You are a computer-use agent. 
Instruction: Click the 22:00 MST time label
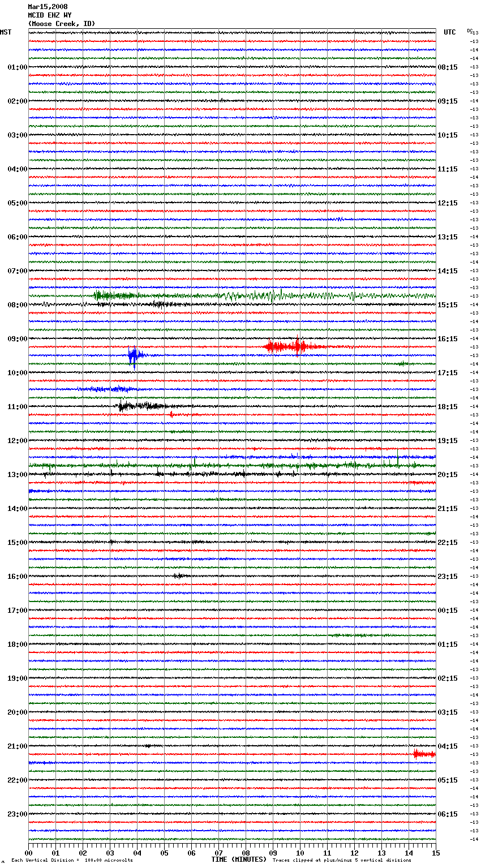pyautogui.click(x=17, y=780)
